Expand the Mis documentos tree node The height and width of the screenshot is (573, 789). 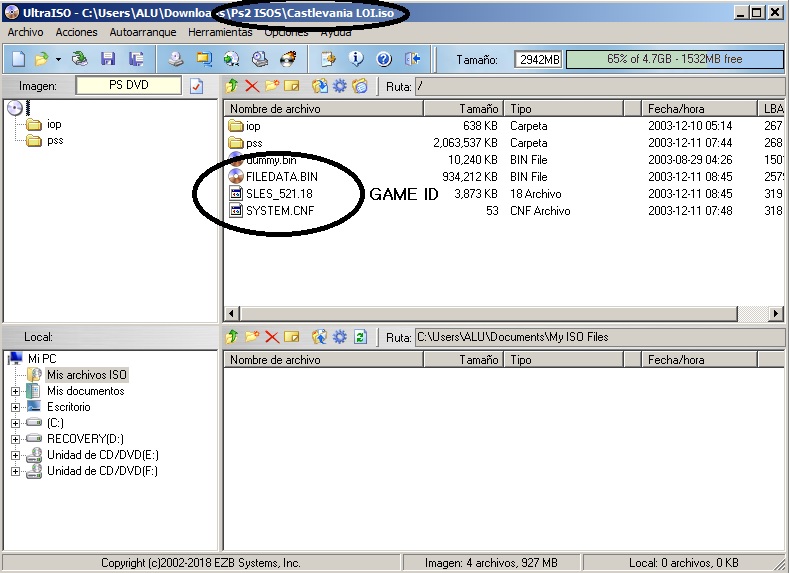point(16,391)
